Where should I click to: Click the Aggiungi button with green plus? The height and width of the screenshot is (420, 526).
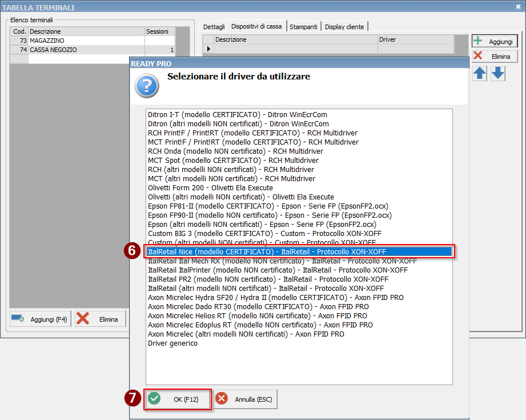coord(495,42)
